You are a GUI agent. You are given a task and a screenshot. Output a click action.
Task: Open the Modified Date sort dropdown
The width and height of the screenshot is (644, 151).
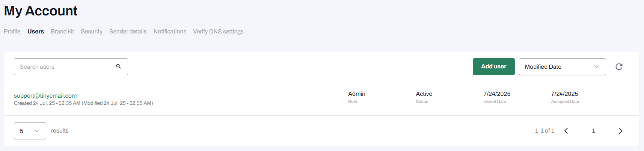pos(562,67)
